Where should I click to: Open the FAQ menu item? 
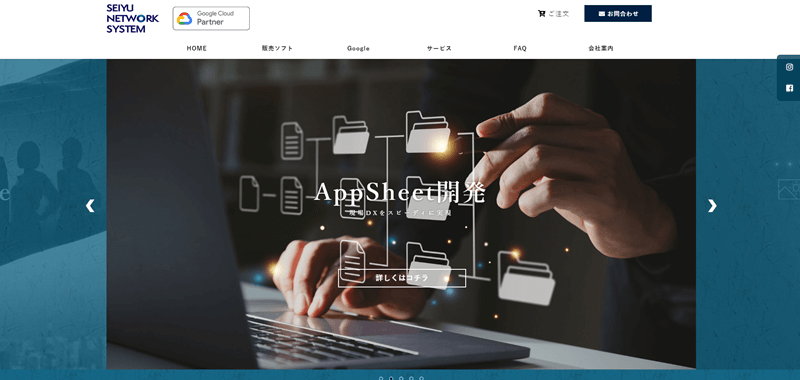[x=520, y=48]
